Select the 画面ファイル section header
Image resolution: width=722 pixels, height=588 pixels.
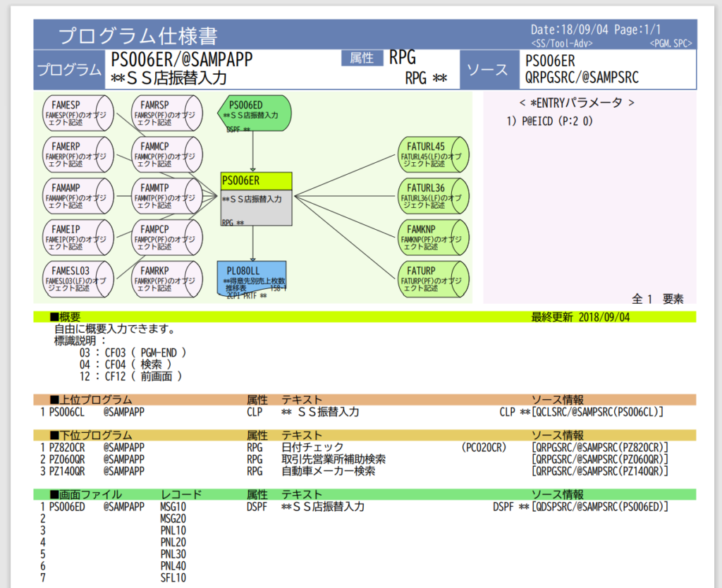pos(91,494)
